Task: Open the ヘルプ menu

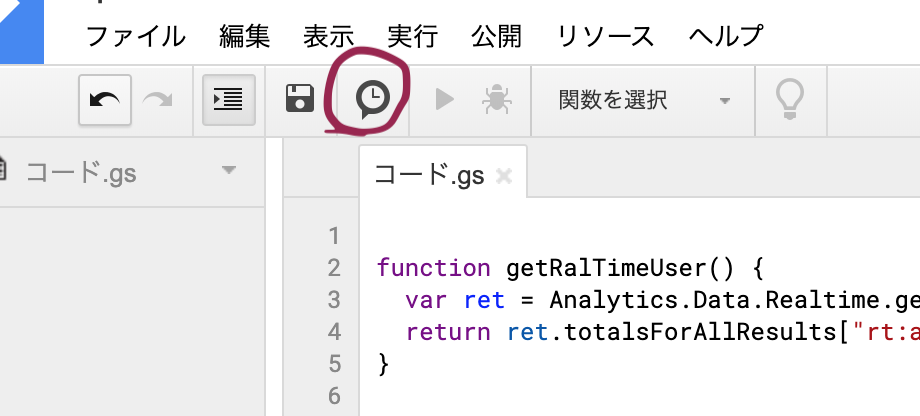Action: pos(727,37)
